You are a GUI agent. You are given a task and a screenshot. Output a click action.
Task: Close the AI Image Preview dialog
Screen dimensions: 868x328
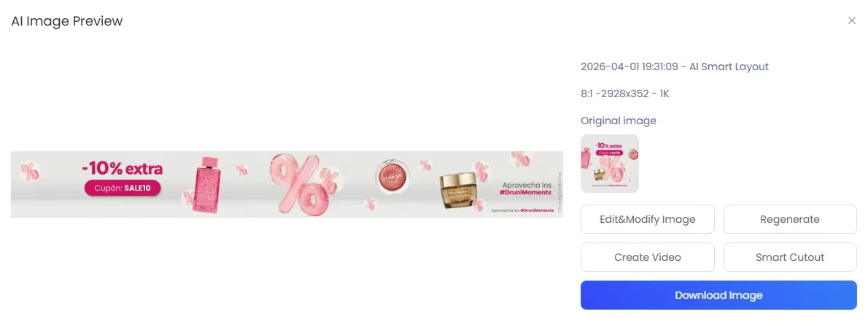(851, 20)
